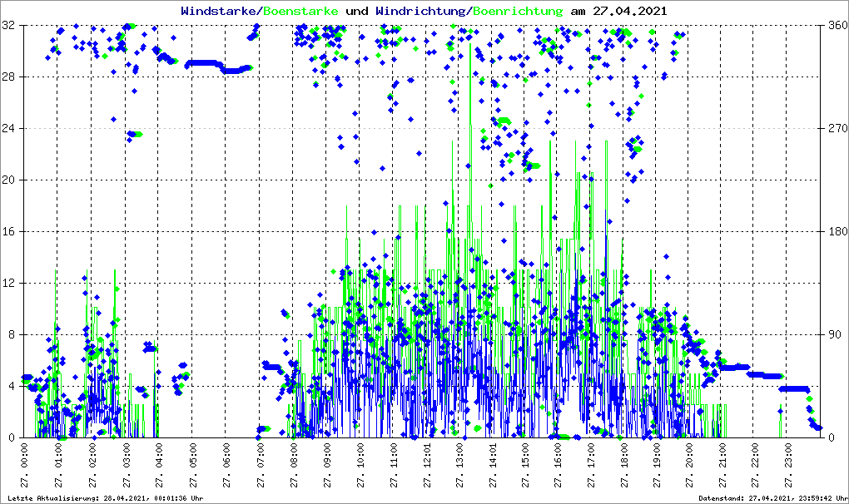849x504 pixels.
Task: Click the '27. 05:00' time axis label
Action: click(x=191, y=466)
